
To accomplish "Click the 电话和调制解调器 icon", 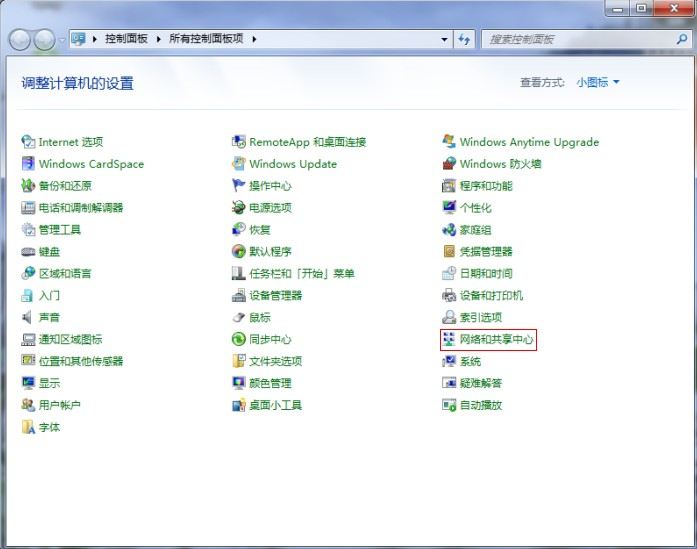I will [28, 208].
